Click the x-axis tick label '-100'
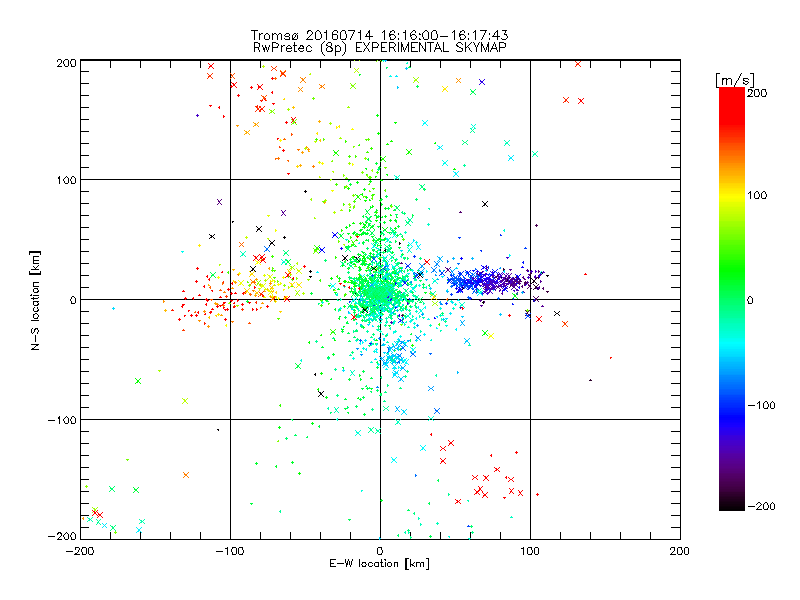The height and width of the screenshot is (600, 800). click(x=230, y=551)
